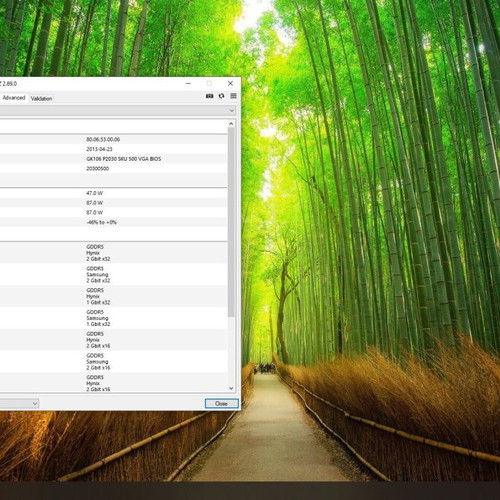The height and width of the screenshot is (500, 500).
Task: Click the Close button
Action: (x=222, y=404)
